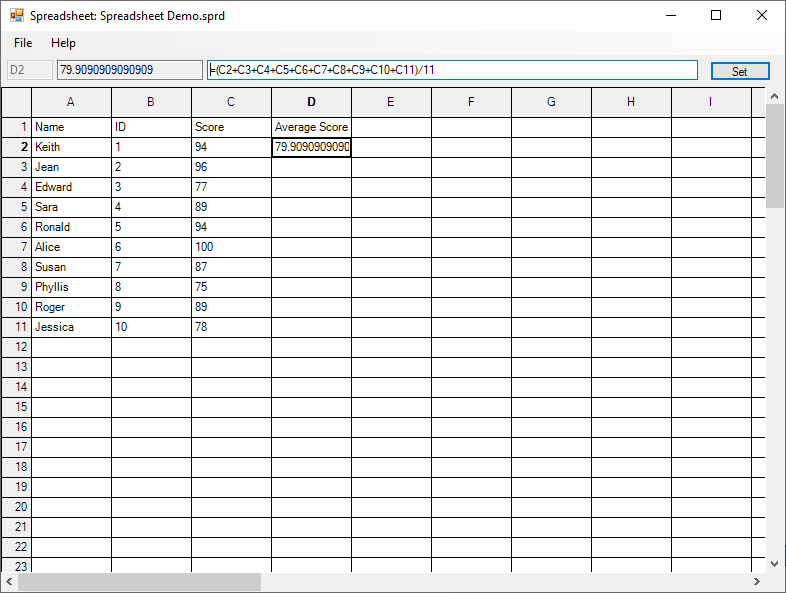The image size is (786, 593).
Task: Click the vertical scrollbar down arrow
Action: tap(774, 564)
